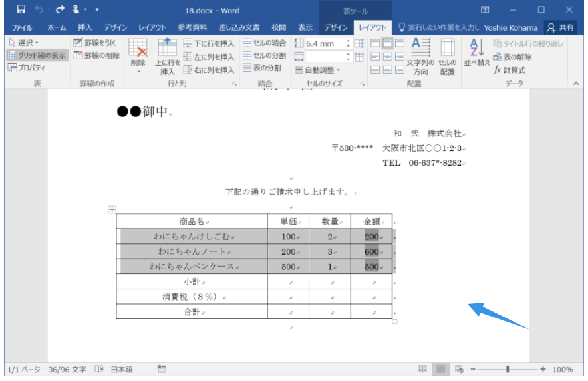Align cell text top right
The height and width of the screenshot is (381, 588).
400,43
